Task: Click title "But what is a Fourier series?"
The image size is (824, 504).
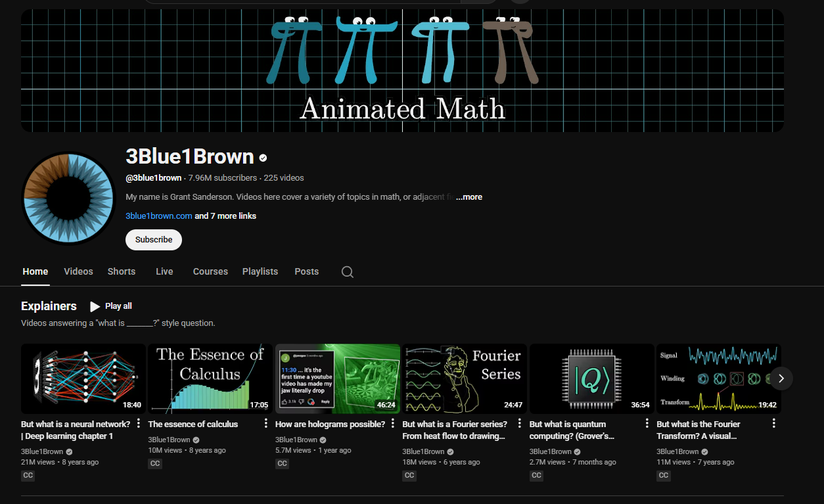Action: coord(455,430)
